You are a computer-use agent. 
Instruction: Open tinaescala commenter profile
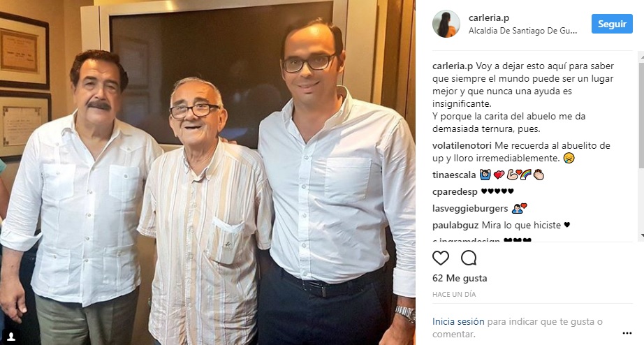(x=454, y=175)
